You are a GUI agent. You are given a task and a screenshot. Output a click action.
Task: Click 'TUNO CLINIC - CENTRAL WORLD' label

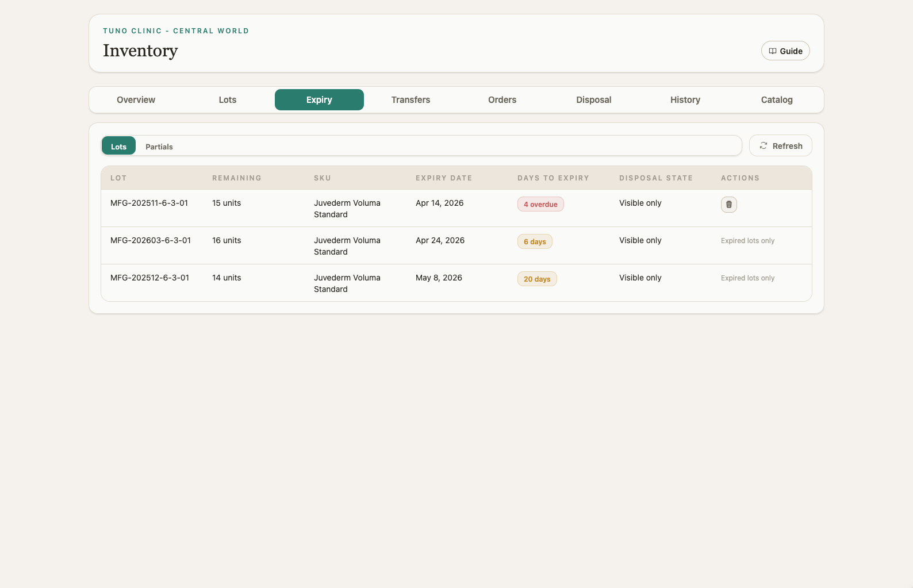pyautogui.click(x=176, y=31)
